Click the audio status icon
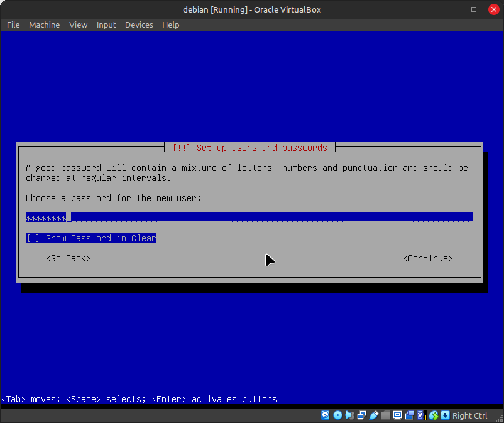 350,415
